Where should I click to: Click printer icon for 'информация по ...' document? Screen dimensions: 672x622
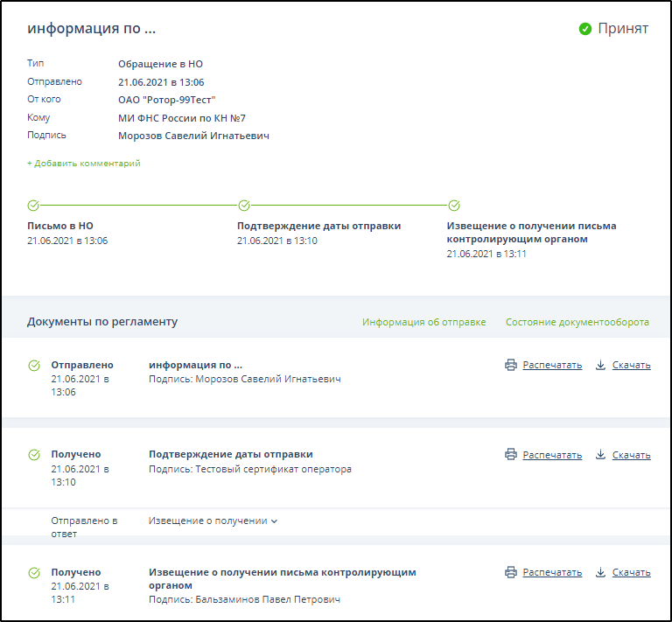coord(511,366)
